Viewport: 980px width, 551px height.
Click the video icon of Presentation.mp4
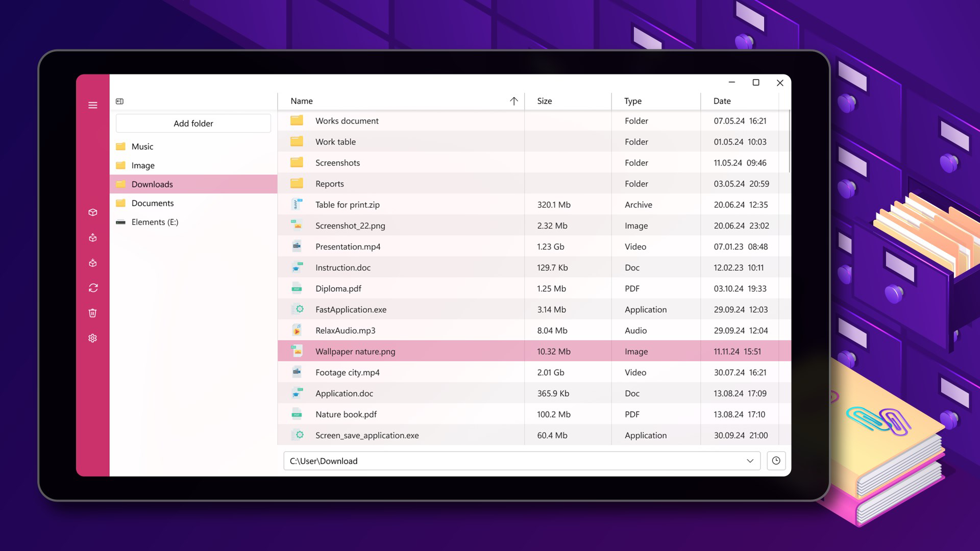pyautogui.click(x=297, y=246)
